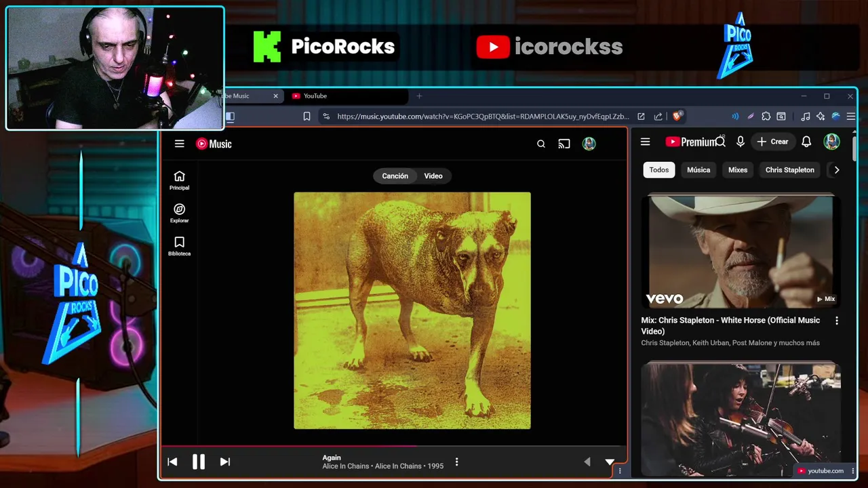Open YouTube Music account avatar

[x=589, y=144]
